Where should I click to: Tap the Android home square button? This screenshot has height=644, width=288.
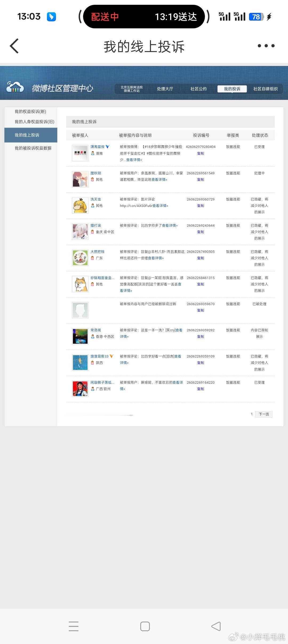(x=145, y=626)
